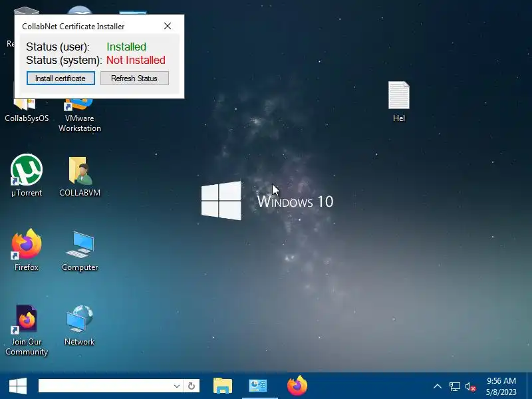Select the CollabSysOS desktop icon
Image resolution: width=532 pixels, height=399 pixels.
27,110
